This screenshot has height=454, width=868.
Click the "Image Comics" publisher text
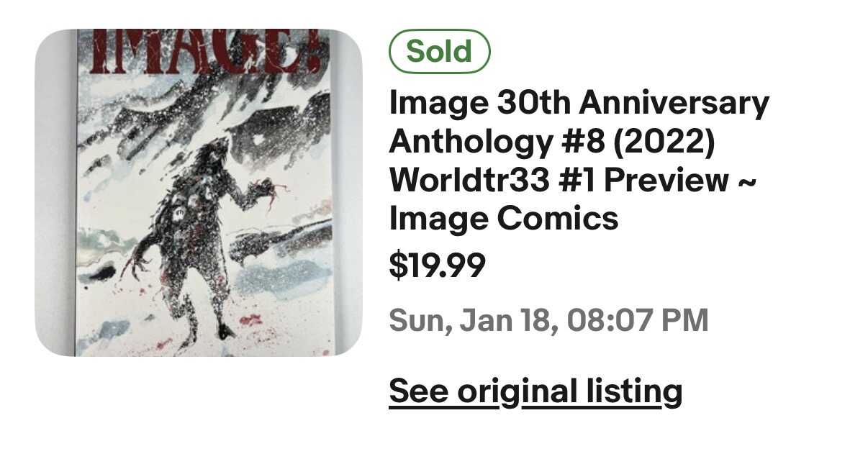coord(503,219)
